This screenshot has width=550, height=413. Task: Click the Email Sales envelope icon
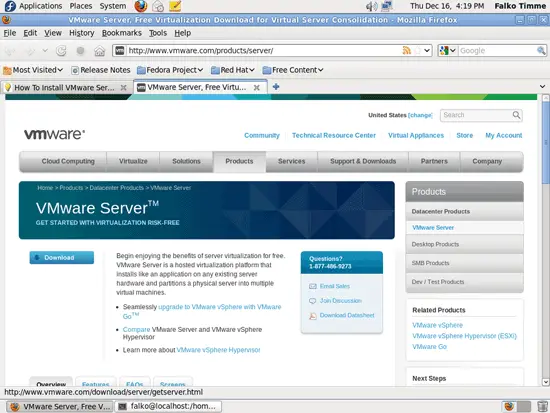[x=313, y=286]
